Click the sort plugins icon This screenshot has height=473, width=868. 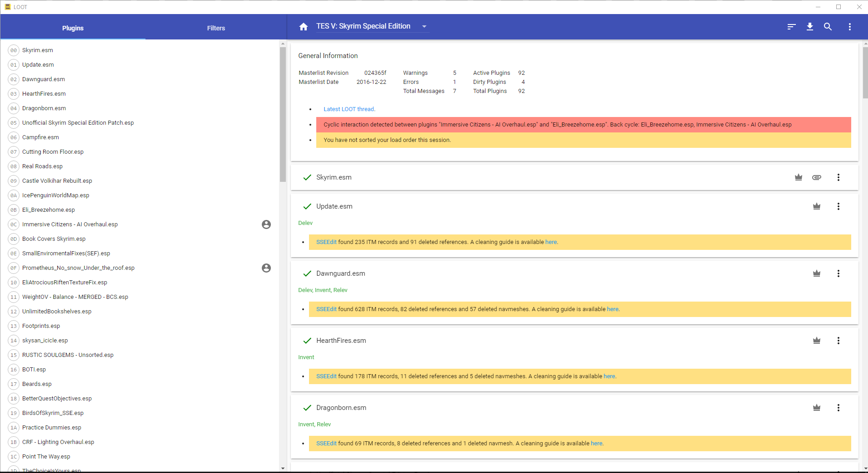791,27
